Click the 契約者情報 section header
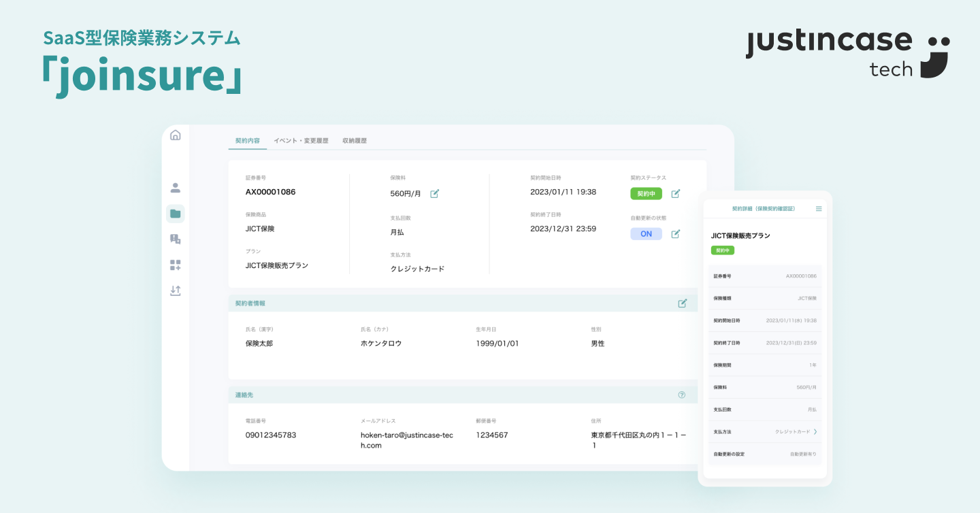 click(464, 303)
